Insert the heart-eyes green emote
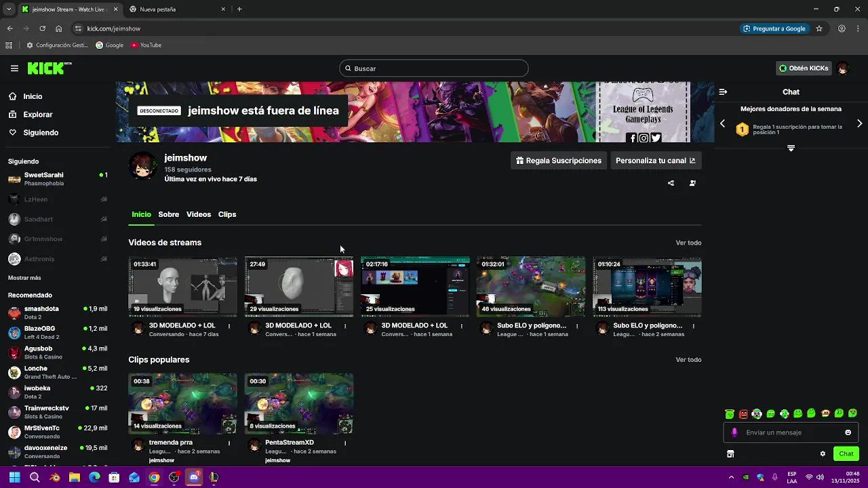This screenshot has width=868, height=488. [852, 413]
